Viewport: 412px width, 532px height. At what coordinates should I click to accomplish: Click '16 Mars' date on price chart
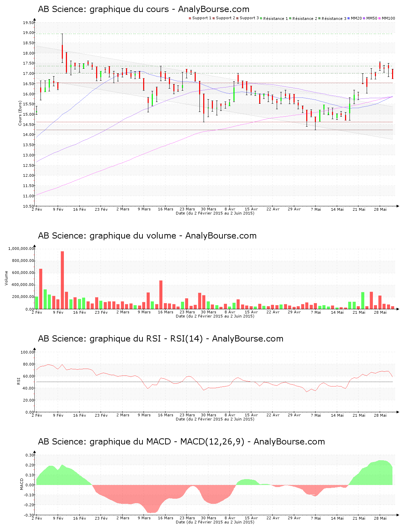(x=165, y=209)
